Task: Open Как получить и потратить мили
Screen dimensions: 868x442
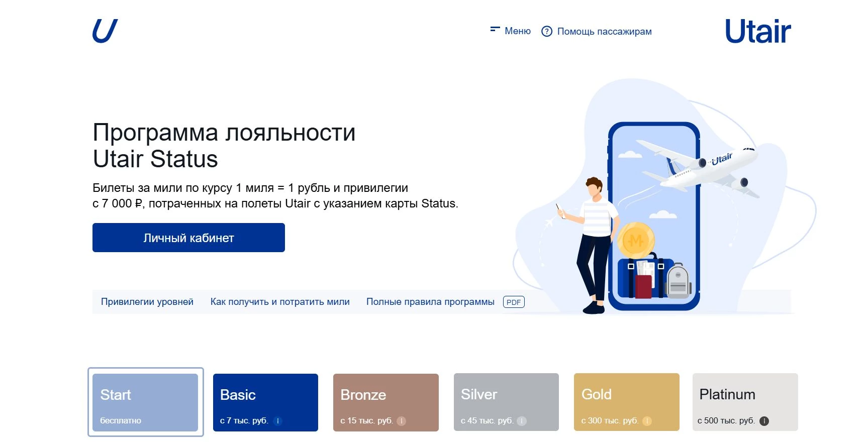Action: click(280, 302)
